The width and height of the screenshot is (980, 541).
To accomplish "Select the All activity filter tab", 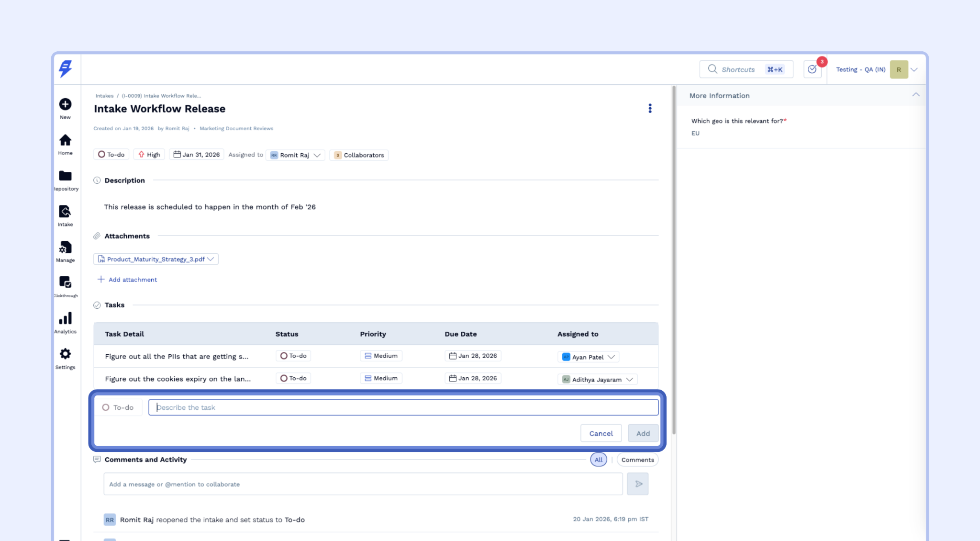I will (598, 460).
